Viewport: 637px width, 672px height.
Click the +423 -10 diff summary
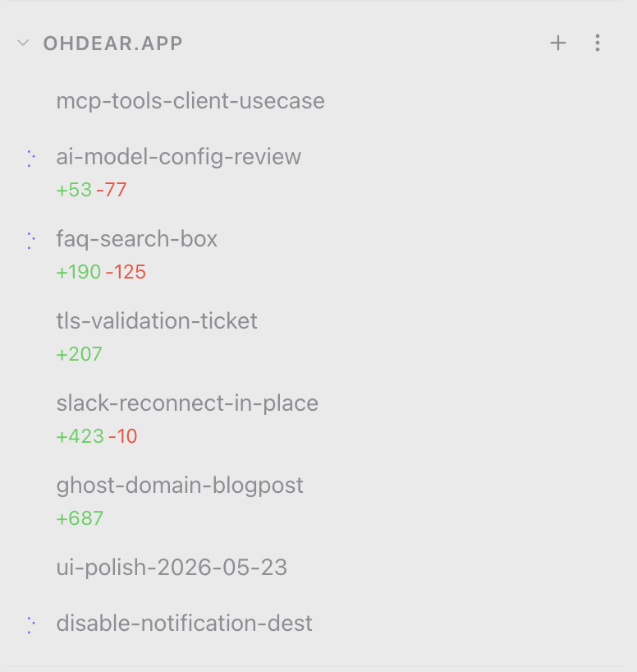(x=97, y=436)
